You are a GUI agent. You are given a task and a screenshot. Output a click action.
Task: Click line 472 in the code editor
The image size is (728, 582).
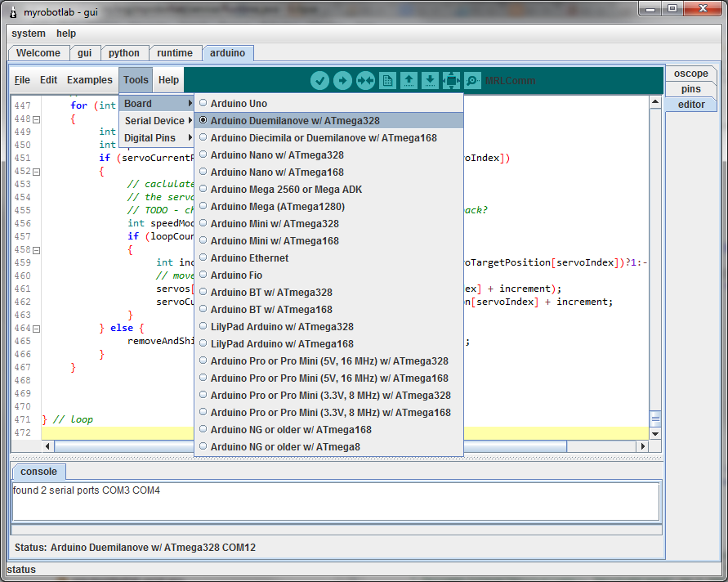click(345, 433)
